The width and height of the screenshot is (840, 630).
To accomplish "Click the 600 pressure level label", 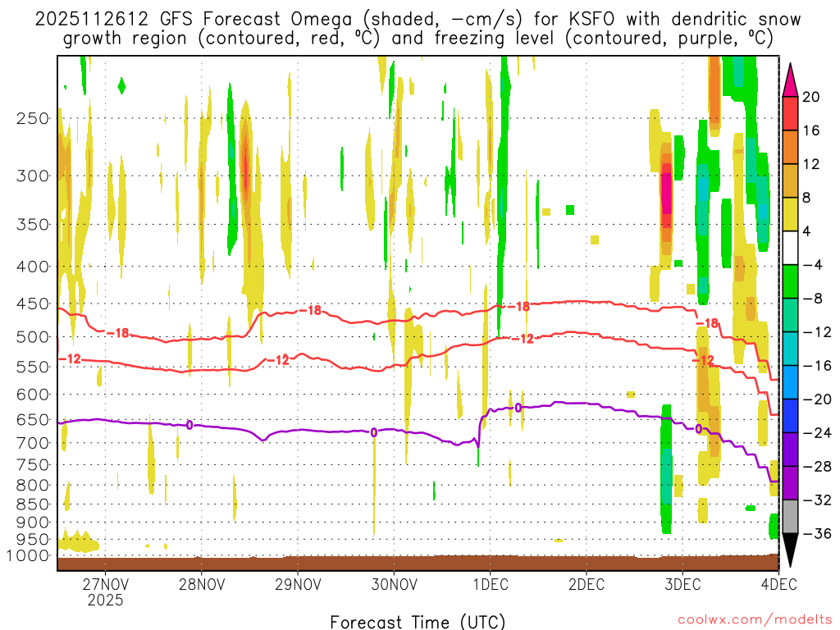I will click(x=33, y=395).
